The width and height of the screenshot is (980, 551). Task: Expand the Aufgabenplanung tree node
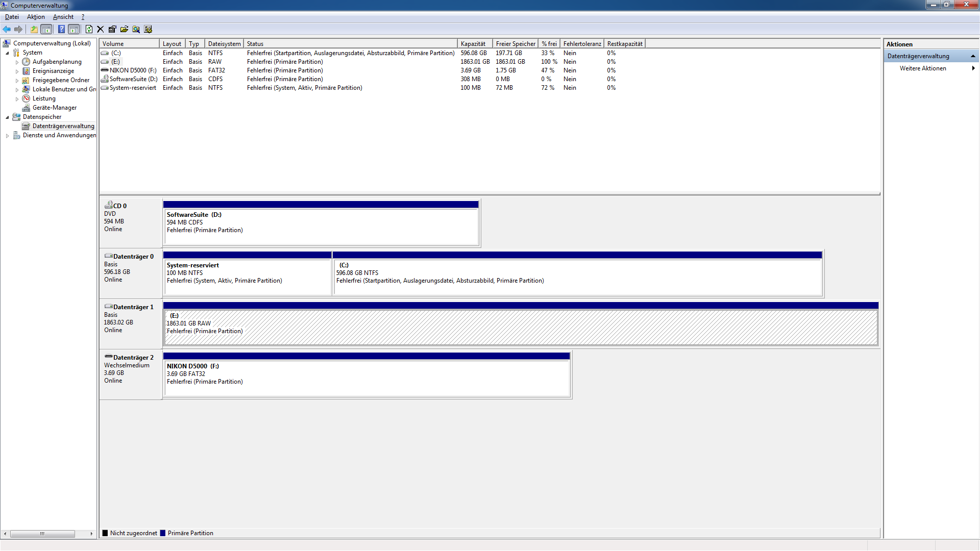pos(17,62)
